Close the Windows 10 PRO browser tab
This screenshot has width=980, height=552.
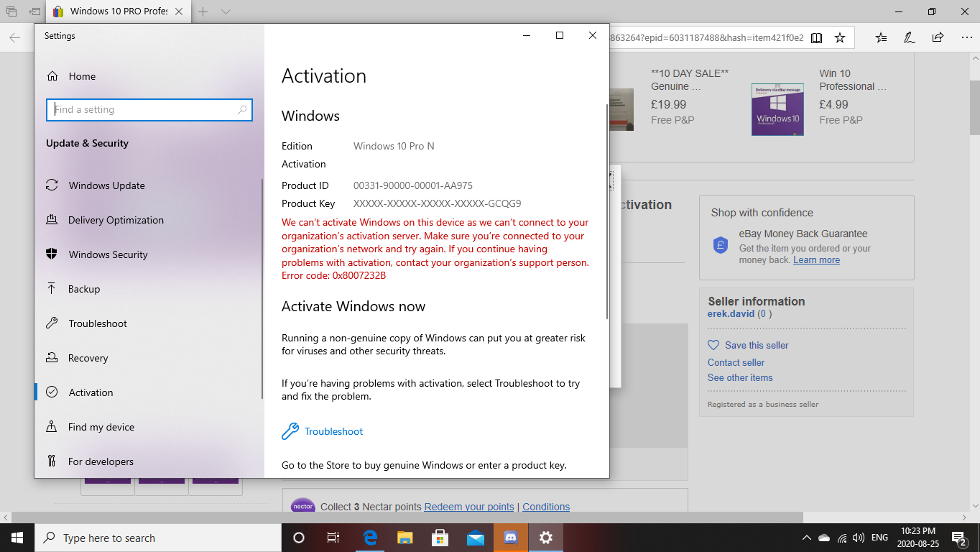pos(179,11)
